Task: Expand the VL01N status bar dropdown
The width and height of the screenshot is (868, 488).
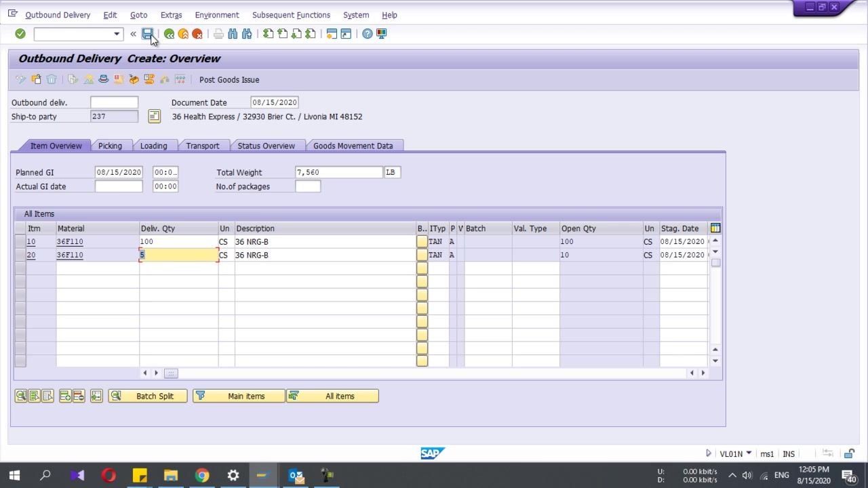Action: [749, 453]
